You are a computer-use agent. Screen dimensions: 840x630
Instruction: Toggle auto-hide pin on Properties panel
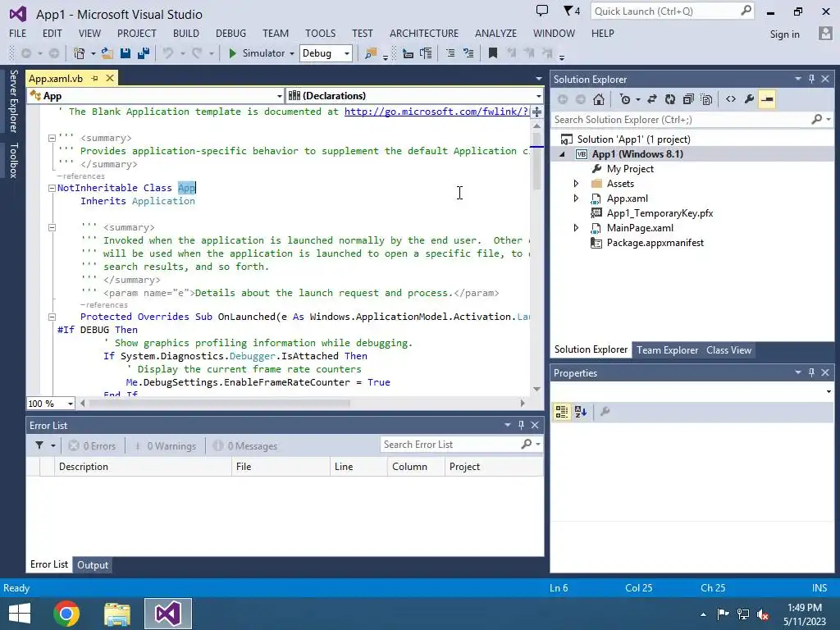[811, 372]
